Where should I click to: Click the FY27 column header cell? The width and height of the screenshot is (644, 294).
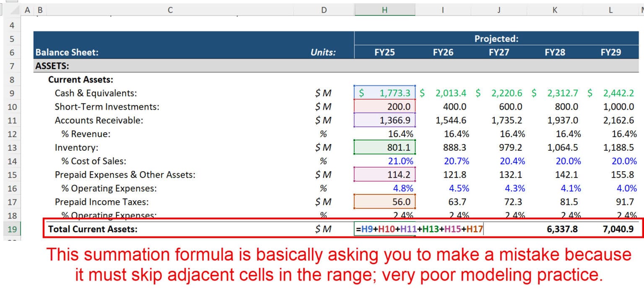pos(498,52)
